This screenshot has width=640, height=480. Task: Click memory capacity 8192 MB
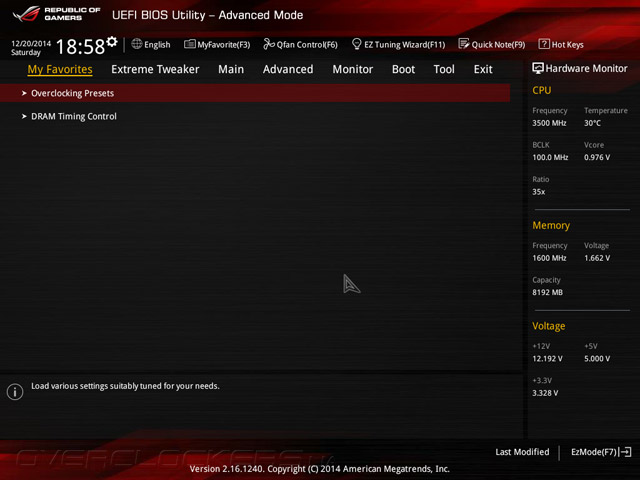click(547, 292)
